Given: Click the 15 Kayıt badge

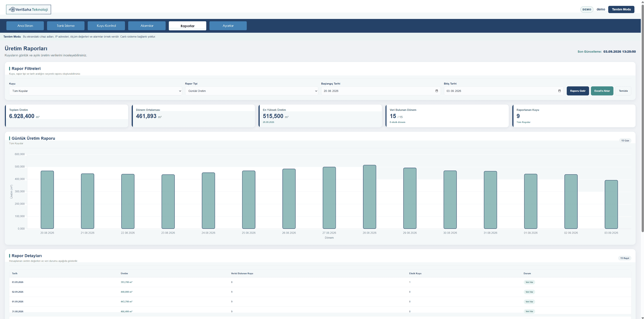Looking at the screenshot, I should pyautogui.click(x=625, y=258).
